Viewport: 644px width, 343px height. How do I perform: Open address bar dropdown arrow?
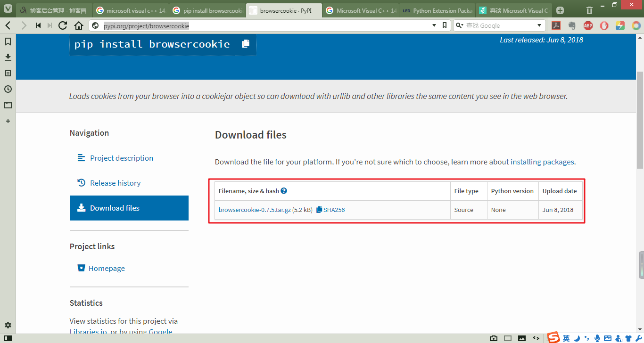tap(434, 25)
